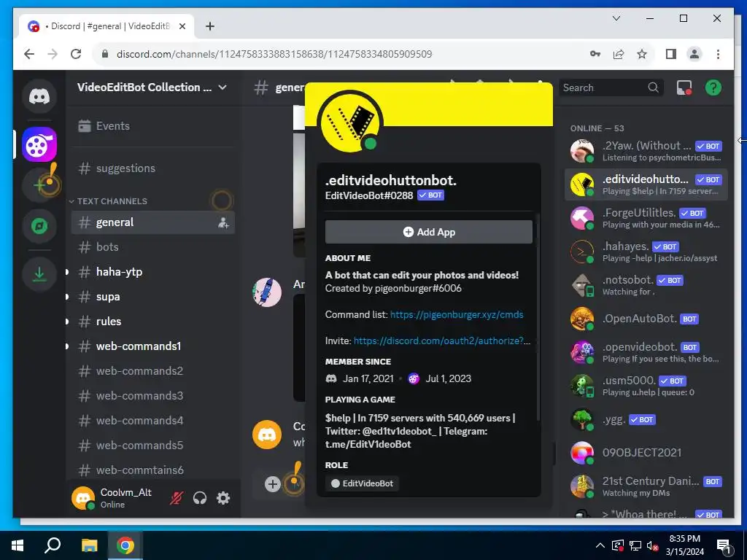Screen dimensions: 747x560
Task: Open the haha-ytp channel
Action: (152, 272)
